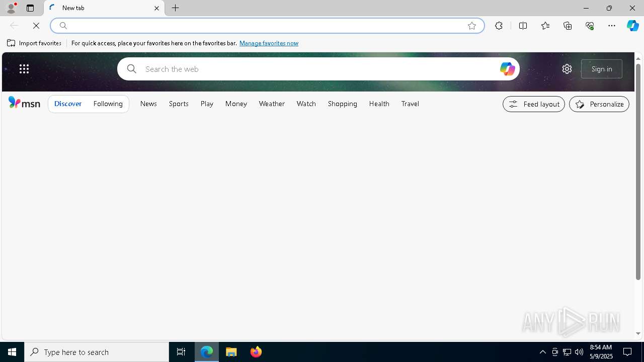This screenshot has height=362, width=644.
Task: Open Browser essentials icon
Action: click(590, 26)
